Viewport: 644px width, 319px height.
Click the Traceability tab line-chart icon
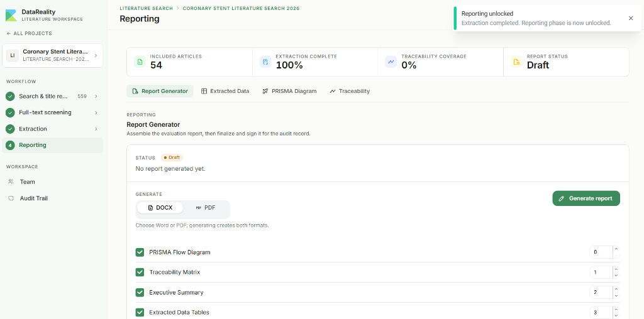332,91
